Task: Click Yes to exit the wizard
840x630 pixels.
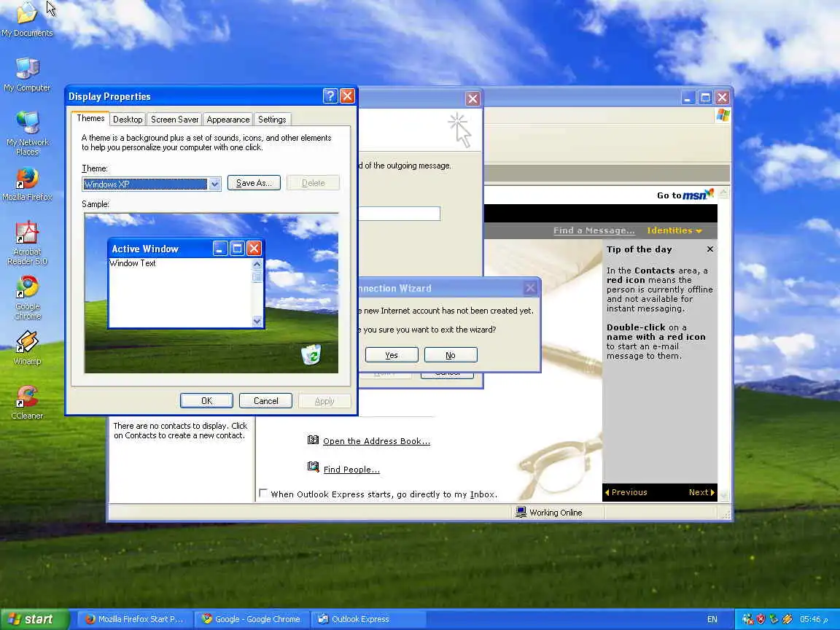Action: 392,355
